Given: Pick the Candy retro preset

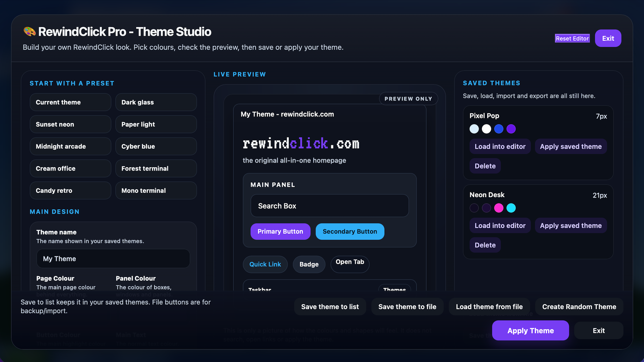Looking at the screenshot, I should [x=70, y=191].
